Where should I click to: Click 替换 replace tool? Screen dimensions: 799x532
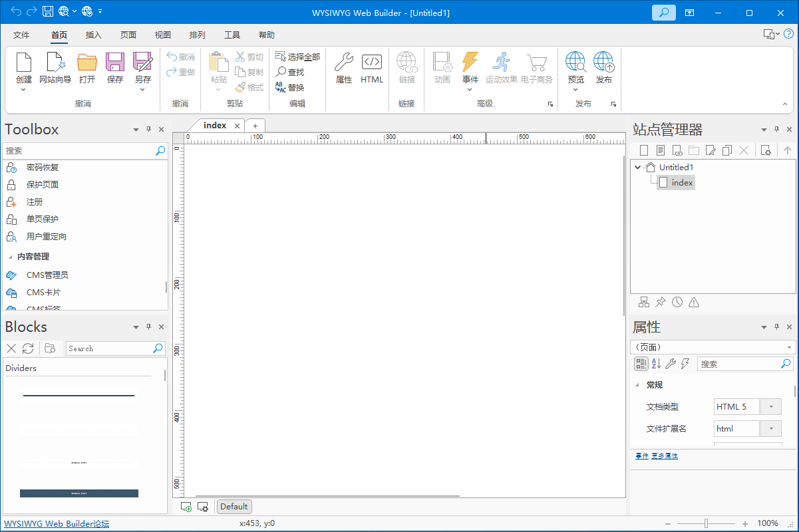click(290, 87)
